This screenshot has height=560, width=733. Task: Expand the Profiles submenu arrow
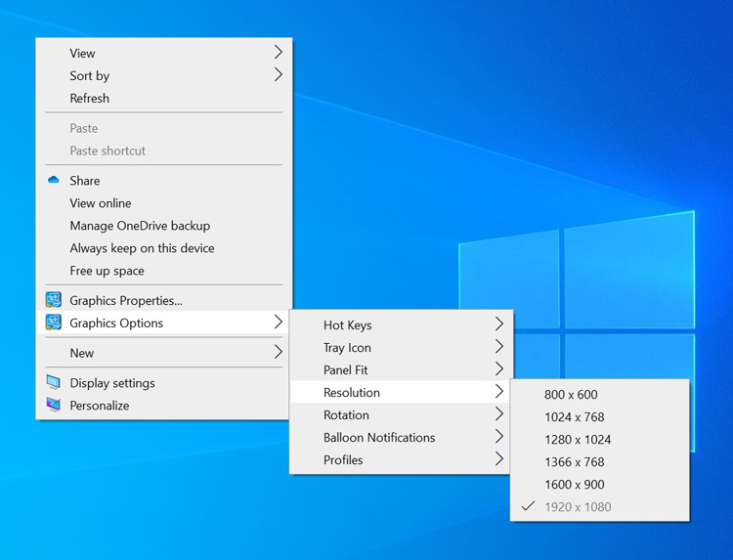(x=499, y=458)
